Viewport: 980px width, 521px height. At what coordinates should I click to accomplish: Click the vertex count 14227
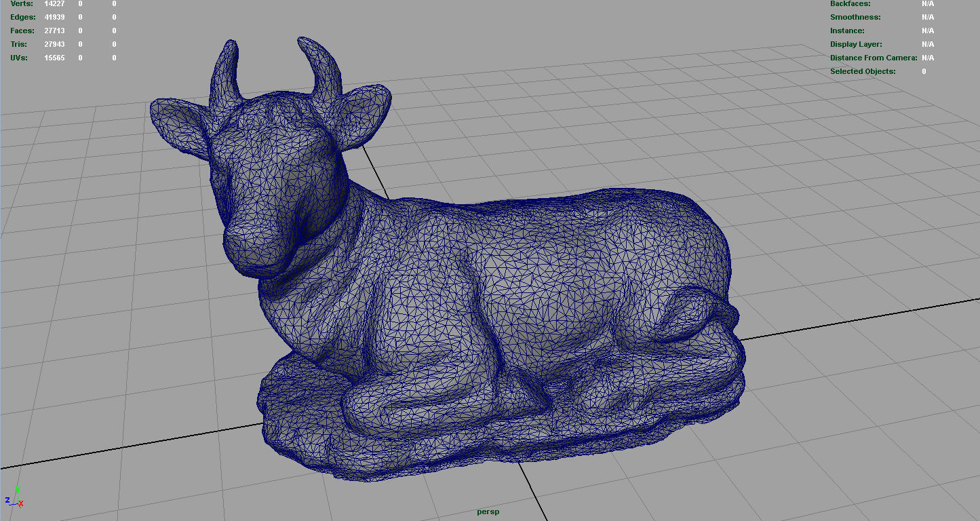[54, 3]
